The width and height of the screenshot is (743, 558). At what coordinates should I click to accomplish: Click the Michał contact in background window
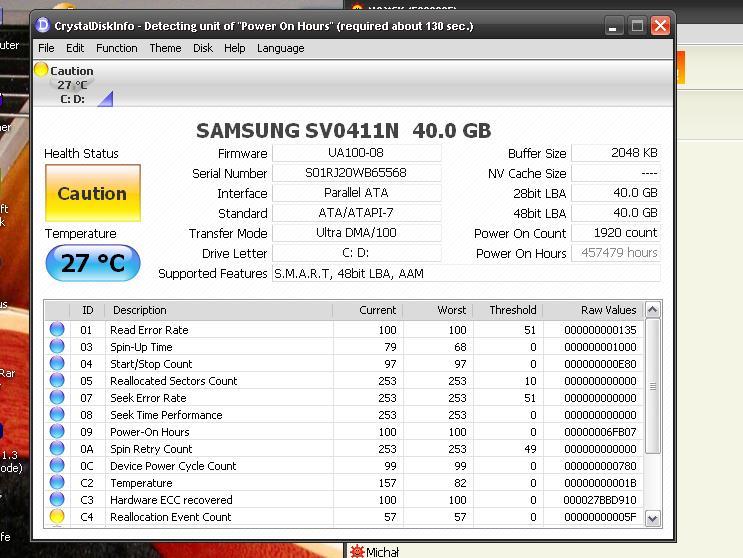pyautogui.click(x=382, y=552)
